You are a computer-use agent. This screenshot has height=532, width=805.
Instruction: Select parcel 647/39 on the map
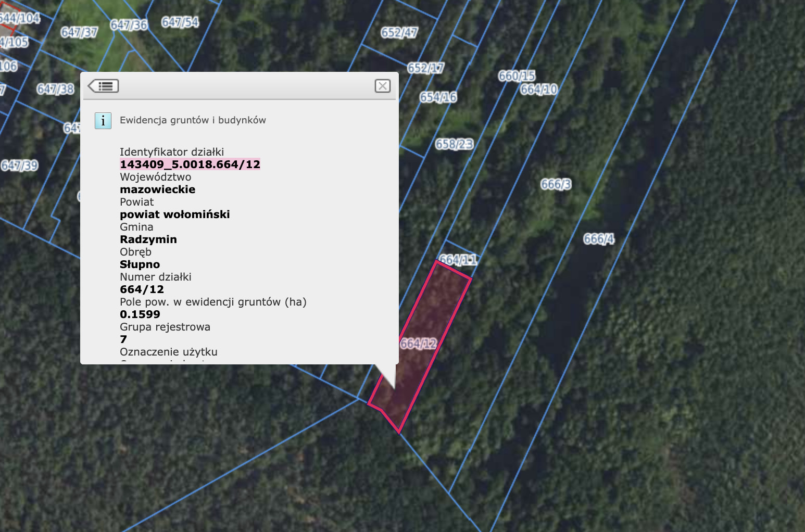(19, 166)
